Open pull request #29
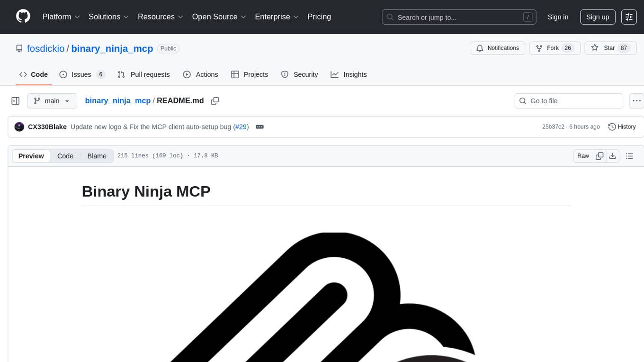Screen dimensions: 644x362 click(x=241, y=127)
